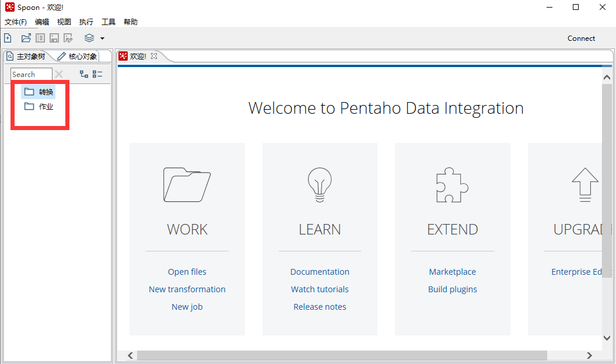
Task: Click the WORK folder icon
Action: point(187,184)
